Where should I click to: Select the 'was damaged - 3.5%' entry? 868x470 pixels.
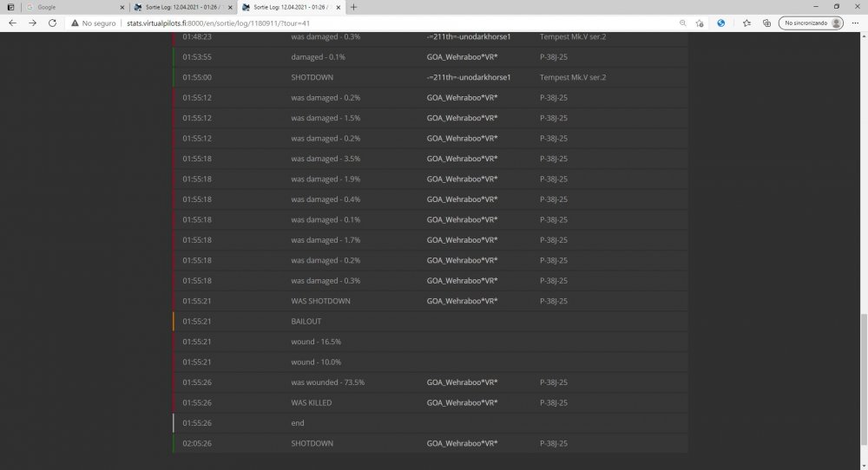tap(325, 159)
